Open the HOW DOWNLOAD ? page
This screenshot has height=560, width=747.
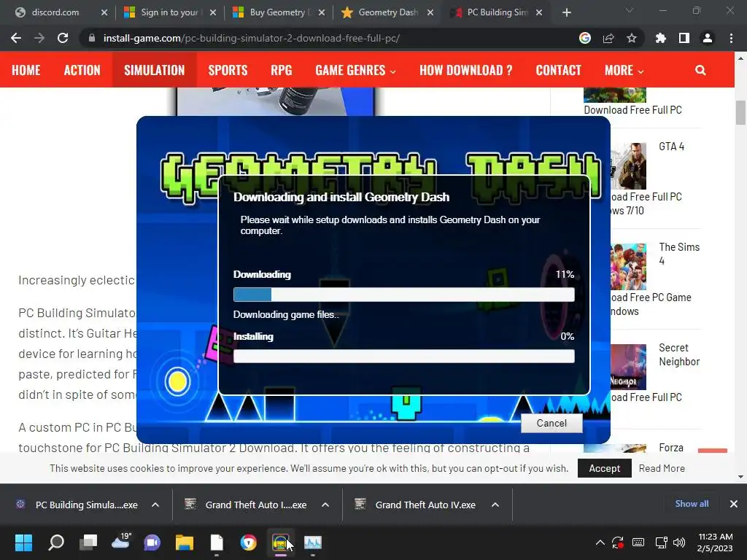[x=466, y=71]
